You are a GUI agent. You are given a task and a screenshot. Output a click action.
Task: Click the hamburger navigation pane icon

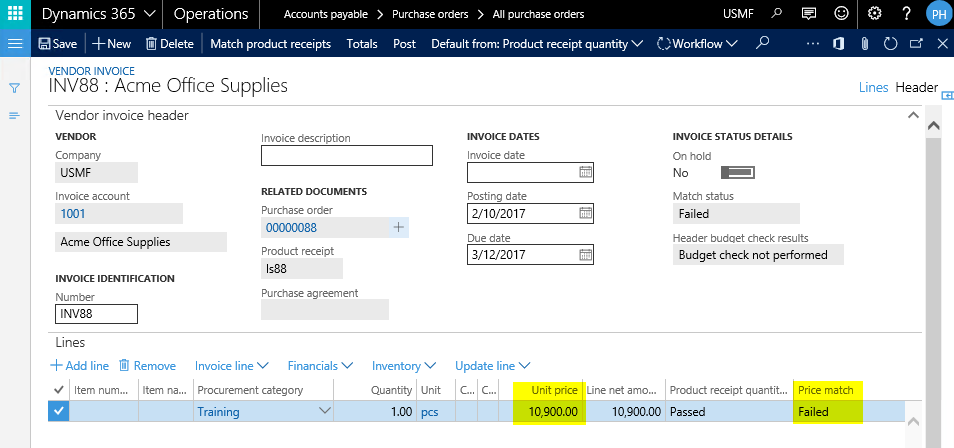[x=15, y=44]
